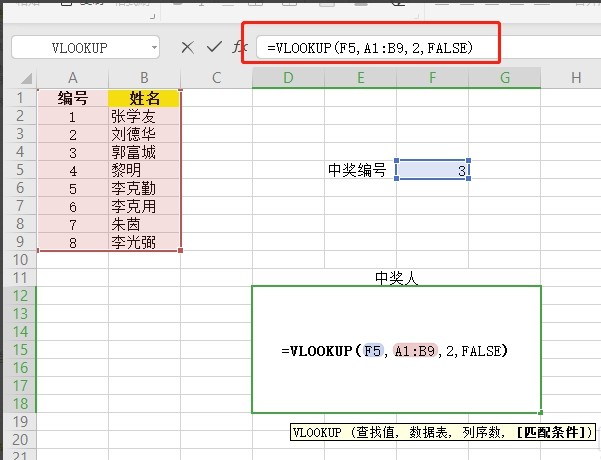Click the blue F5 reference in the cell formula
The height and width of the screenshot is (460, 601).
[x=373, y=351]
